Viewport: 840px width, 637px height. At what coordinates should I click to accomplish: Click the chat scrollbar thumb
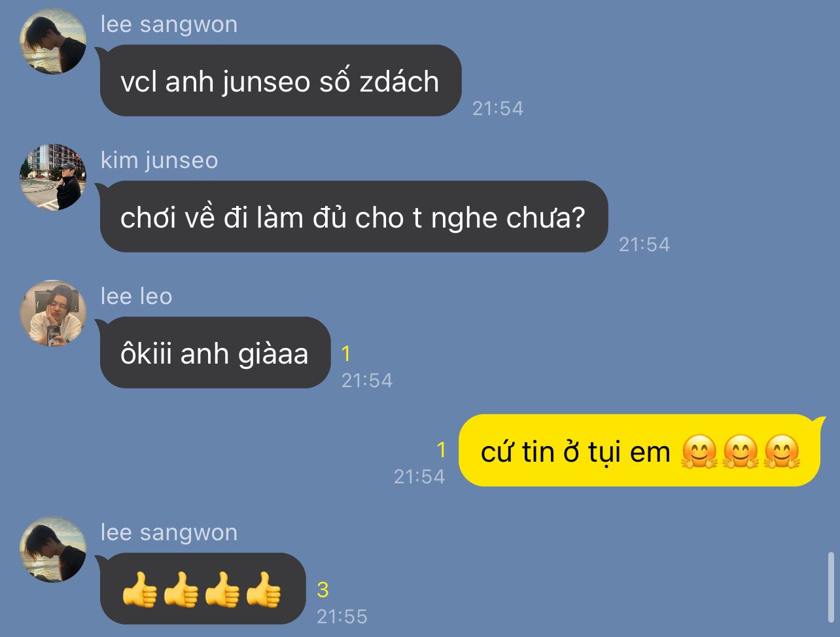click(831, 585)
